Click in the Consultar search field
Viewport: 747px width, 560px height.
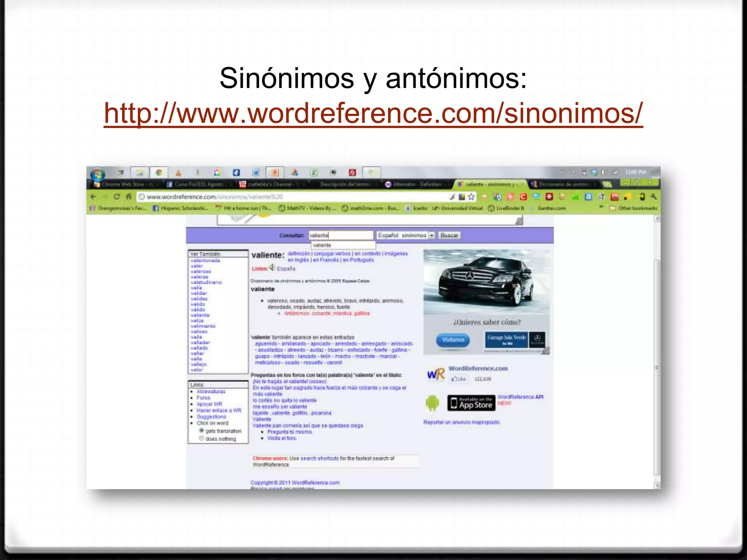341,236
